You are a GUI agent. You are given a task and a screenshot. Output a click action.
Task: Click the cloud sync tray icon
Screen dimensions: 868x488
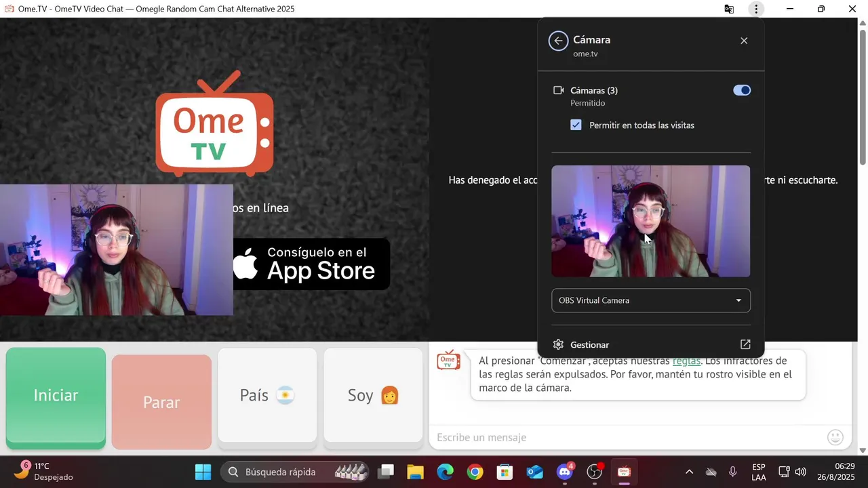[711, 472]
